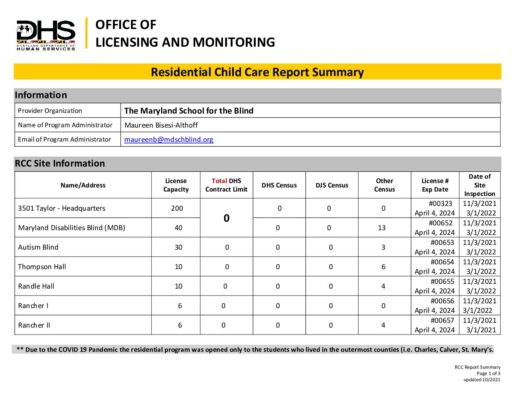This screenshot has width=518, height=400.
Task: Click the 'DHS Census' column header
Action: point(279,185)
